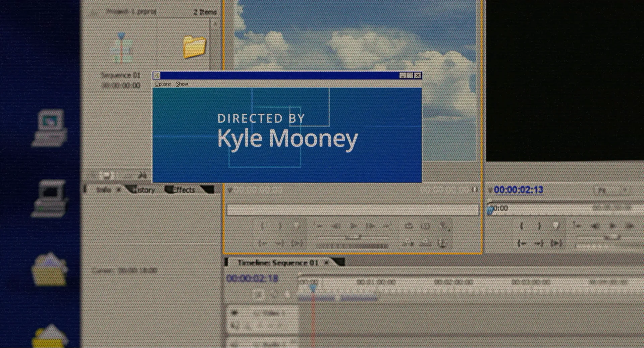The image size is (644, 348).
Task: Click Set In Point in Program monitor
Action: 522,226
